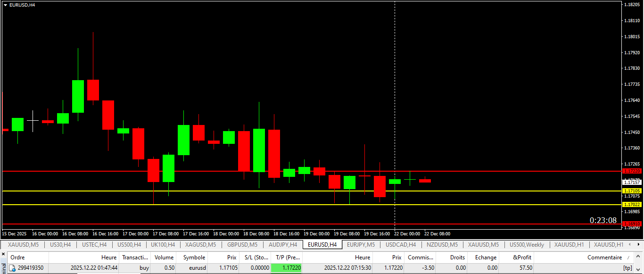Sort by the Echange column header

(484, 257)
